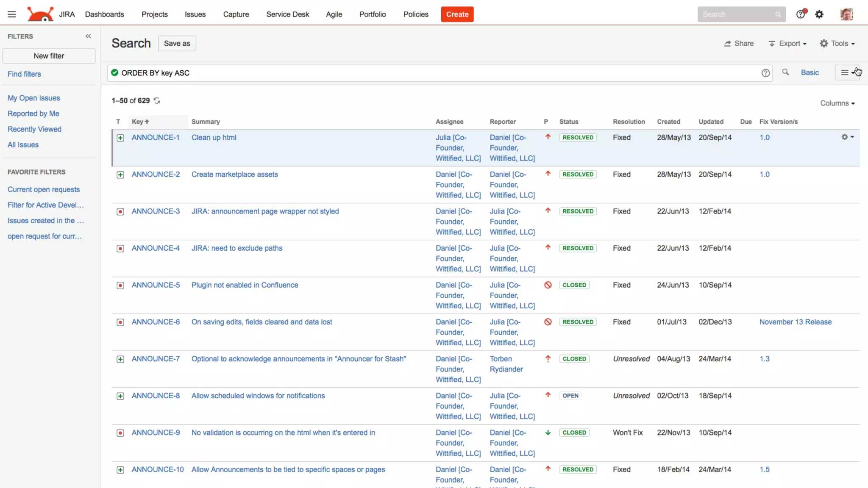Open the Tools dropdown menu
This screenshot has width=868, height=488.
837,44
